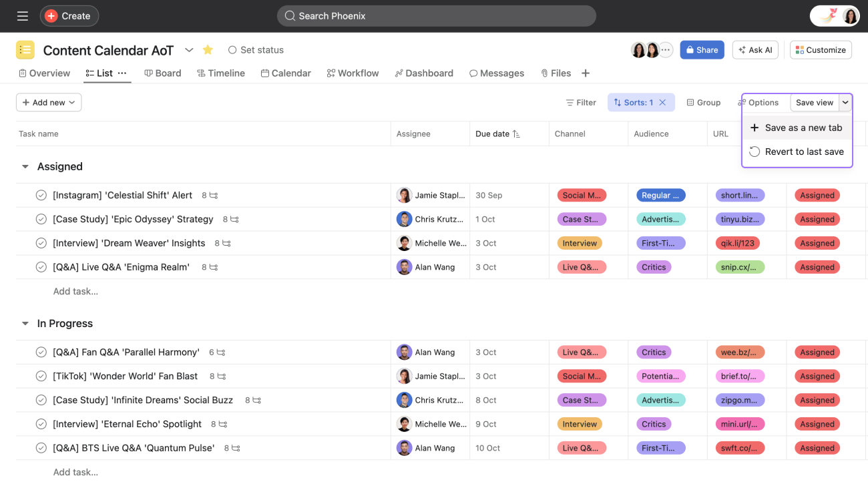Image resolution: width=868 pixels, height=486 pixels.
Task: Click the Ask AI button
Action: 755,50
